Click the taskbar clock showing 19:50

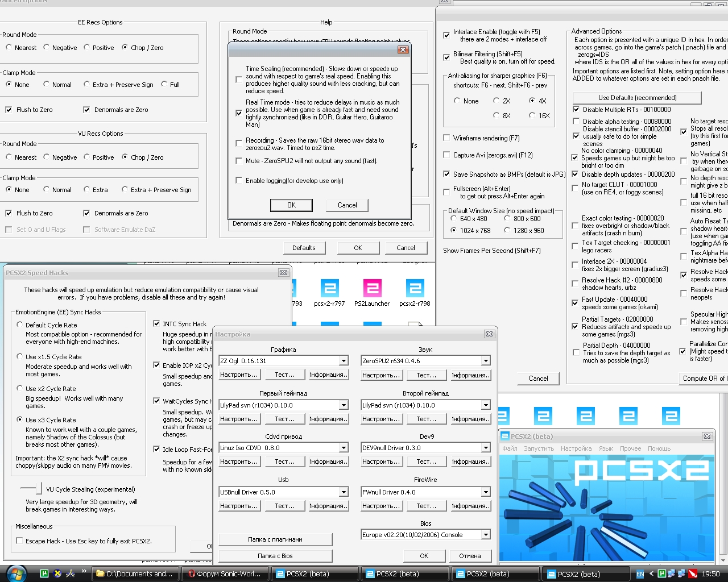pyautogui.click(x=710, y=573)
